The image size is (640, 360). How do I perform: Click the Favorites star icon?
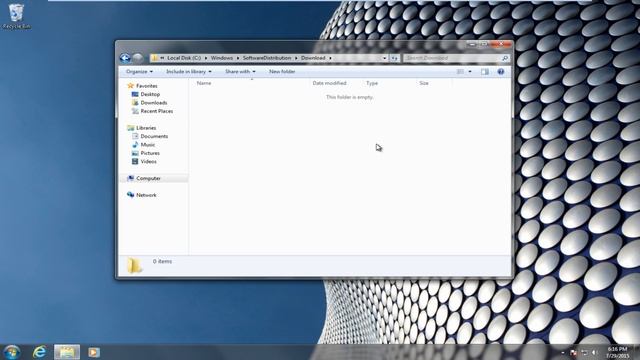coord(131,86)
